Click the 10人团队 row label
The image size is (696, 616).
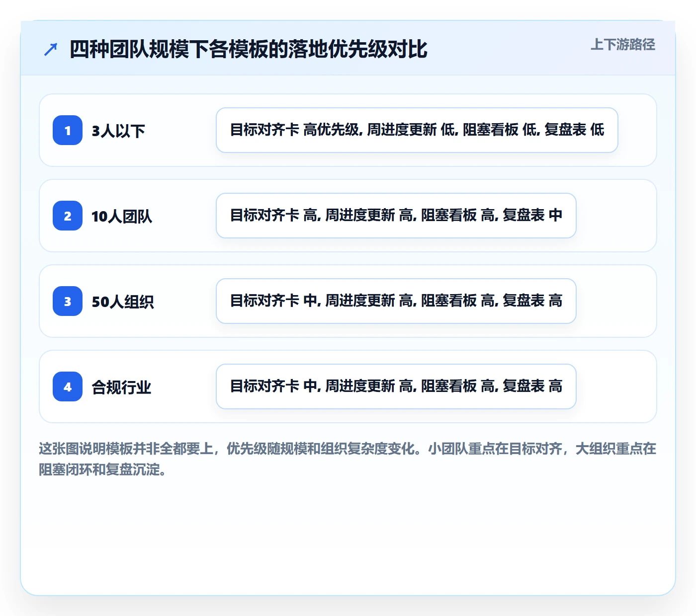(122, 216)
